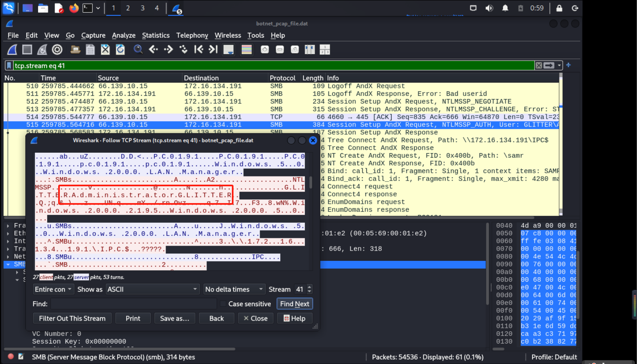
Task: Toggle packet list colorization
Action: (x=247, y=50)
